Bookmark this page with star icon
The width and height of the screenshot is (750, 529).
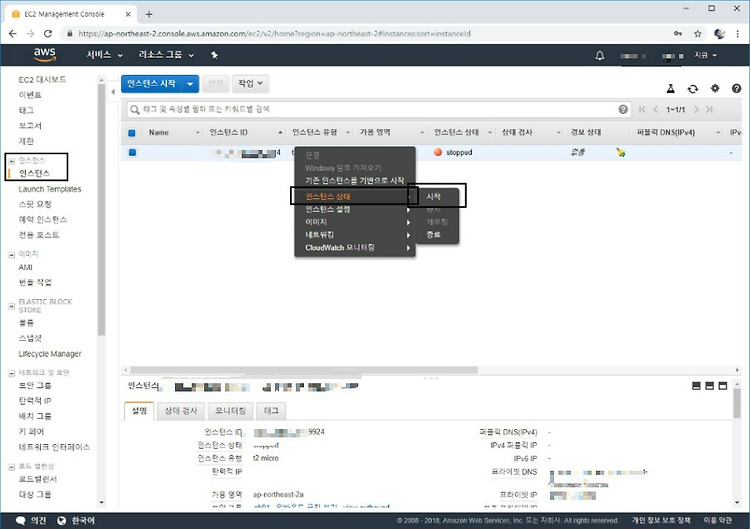697,33
